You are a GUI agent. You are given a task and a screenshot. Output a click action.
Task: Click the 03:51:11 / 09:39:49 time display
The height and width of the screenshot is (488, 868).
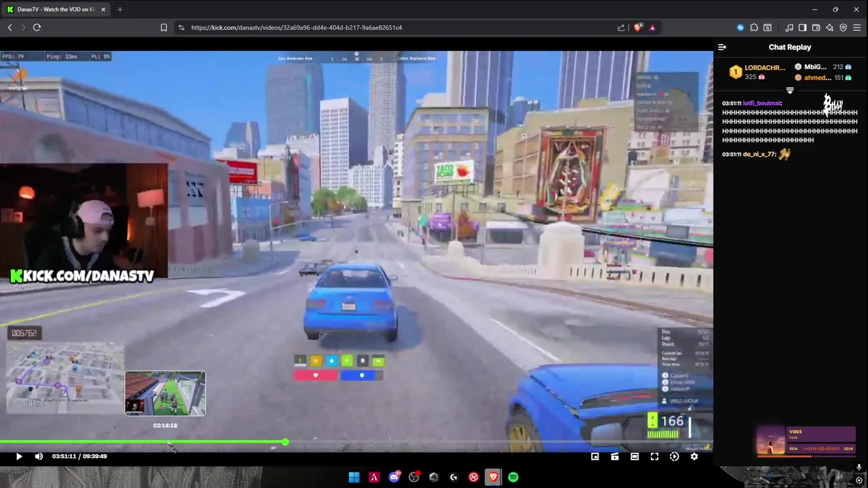pyautogui.click(x=79, y=456)
